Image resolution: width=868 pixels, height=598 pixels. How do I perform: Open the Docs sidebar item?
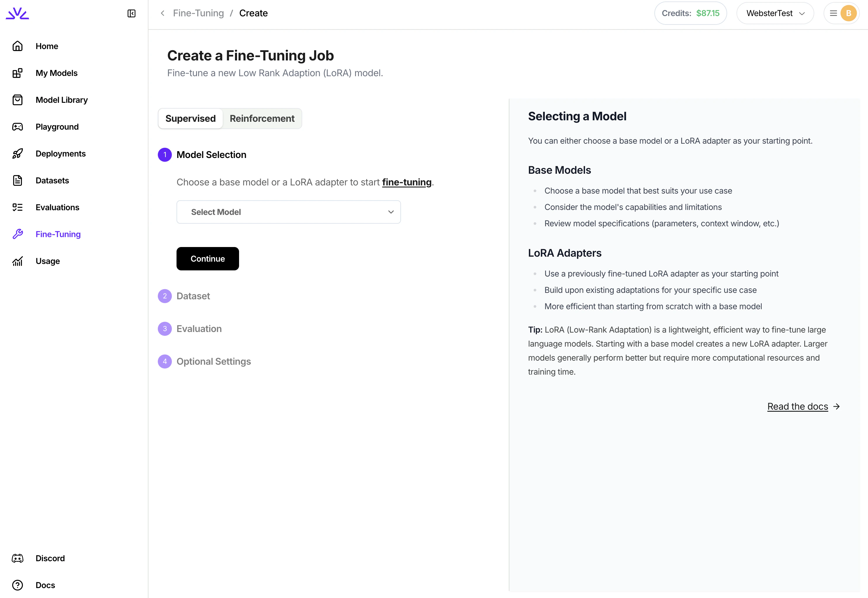45,585
